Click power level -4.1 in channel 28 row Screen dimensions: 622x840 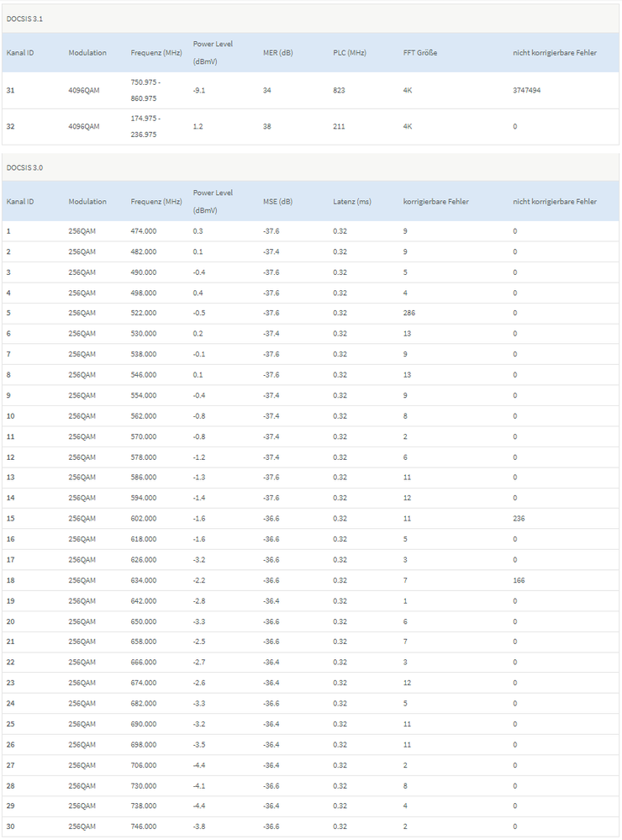[x=198, y=786]
